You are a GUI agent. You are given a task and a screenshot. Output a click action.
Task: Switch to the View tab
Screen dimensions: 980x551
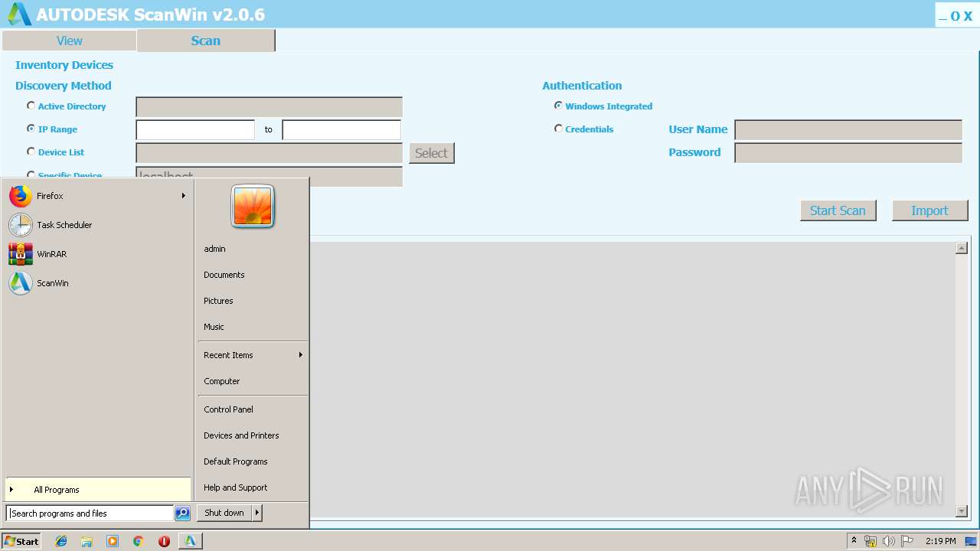[69, 41]
